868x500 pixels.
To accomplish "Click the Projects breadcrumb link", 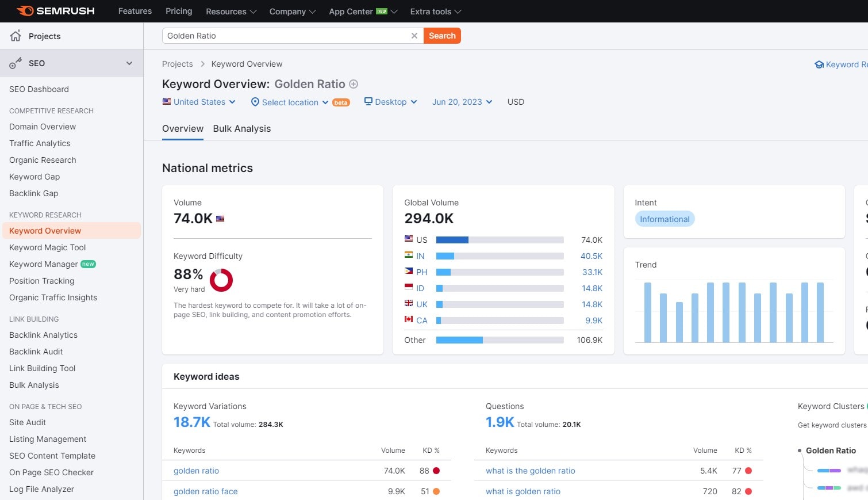I will [x=178, y=64].
